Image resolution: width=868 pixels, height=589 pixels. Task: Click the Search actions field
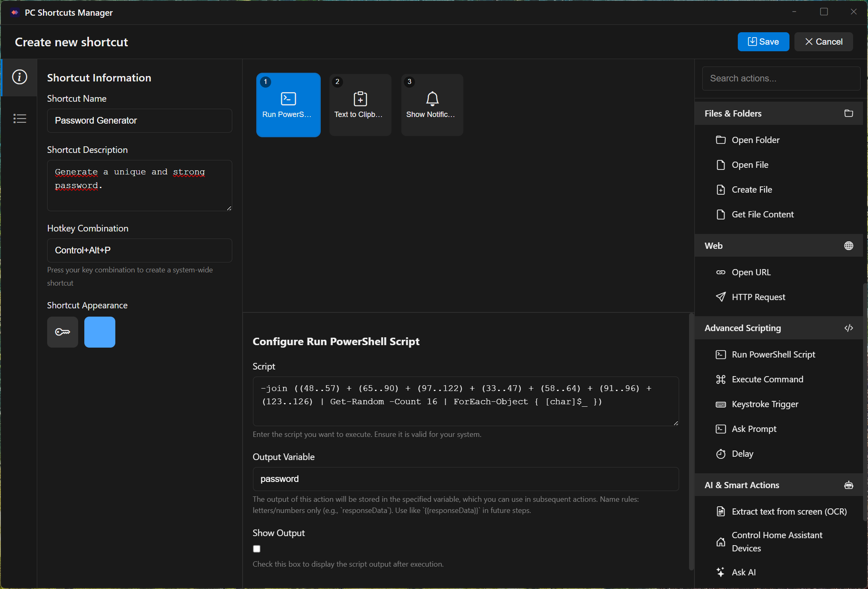pyautogui.click(x=781, y=79)
